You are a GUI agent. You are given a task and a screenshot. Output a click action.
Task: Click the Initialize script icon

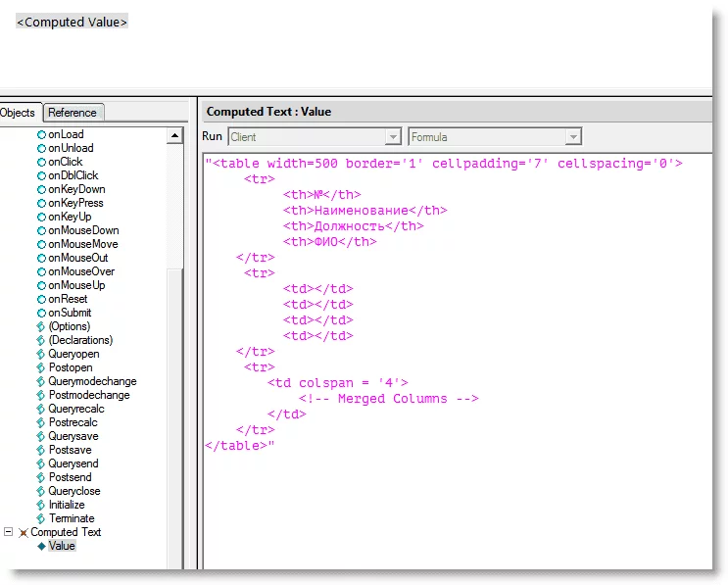[41, 505]
